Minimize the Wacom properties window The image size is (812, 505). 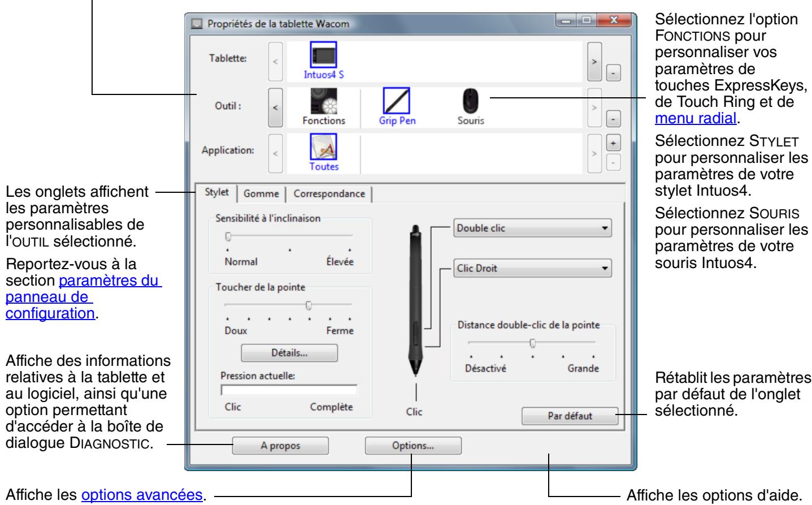pos(565,21)
